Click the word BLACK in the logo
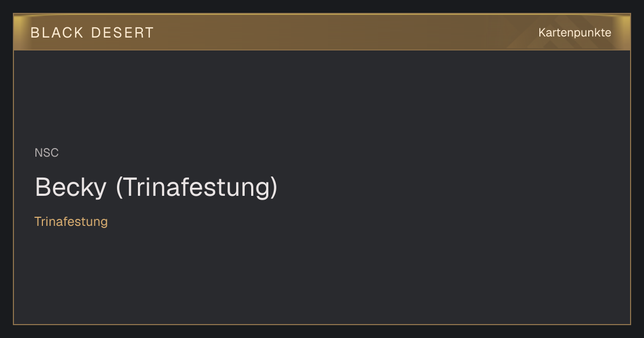The height and width of the screenshot is (338, 644). tap(57, 33)
